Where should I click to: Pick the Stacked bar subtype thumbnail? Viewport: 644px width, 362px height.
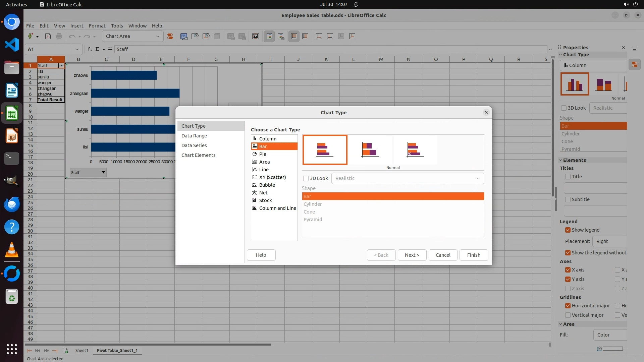point(370,150)
